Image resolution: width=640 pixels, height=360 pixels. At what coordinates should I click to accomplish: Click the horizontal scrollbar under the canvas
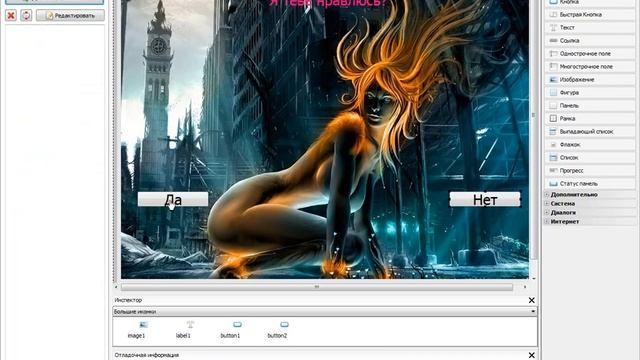tap(317, 287)
